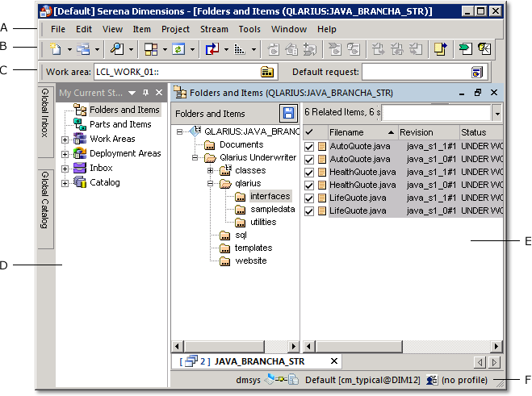This screenshot has width=532, height=396.
Task: Uncheck the first AutoQuote.java row checkbox
Action: point(310,146)
